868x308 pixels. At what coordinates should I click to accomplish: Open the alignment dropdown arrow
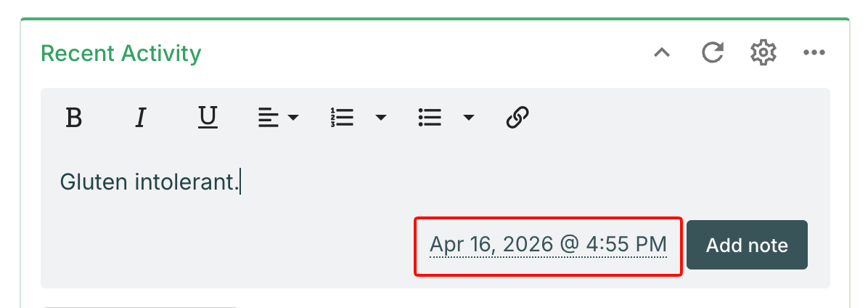(x=293, y=117)
